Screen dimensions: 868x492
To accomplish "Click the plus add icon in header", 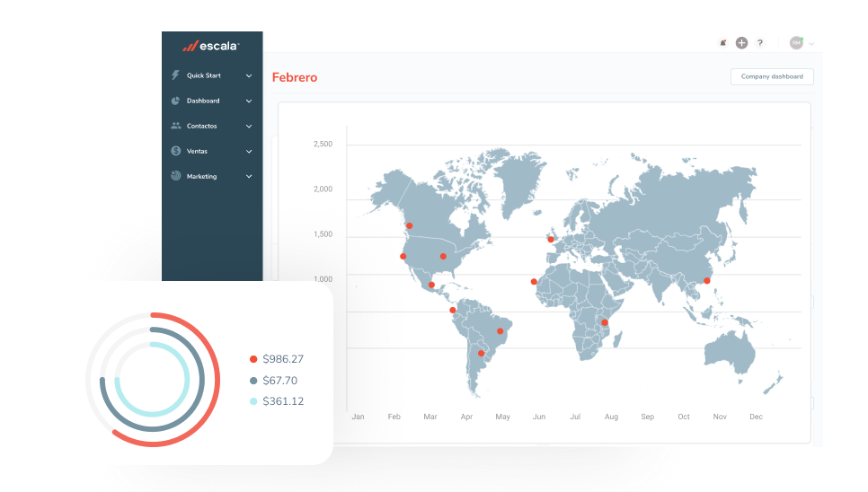I will (742, 42).
